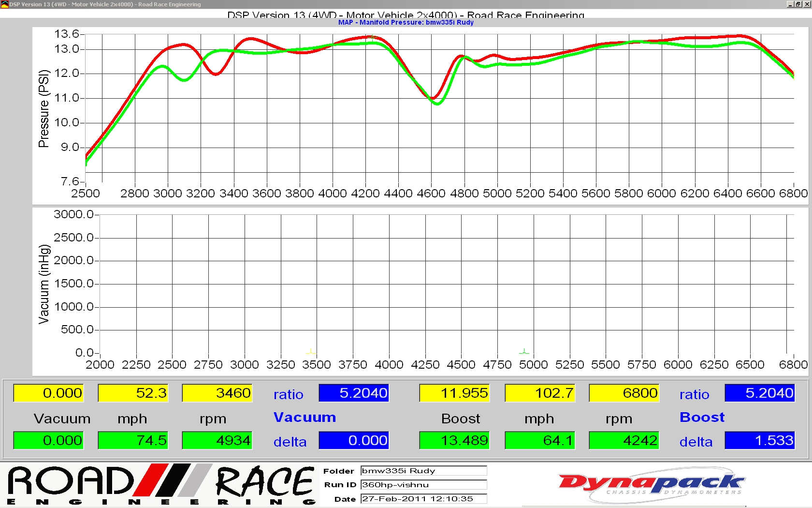This screenshot has height=508, width=812.
Task: Click the green Boost value 13.489
Action: [455, 440]
